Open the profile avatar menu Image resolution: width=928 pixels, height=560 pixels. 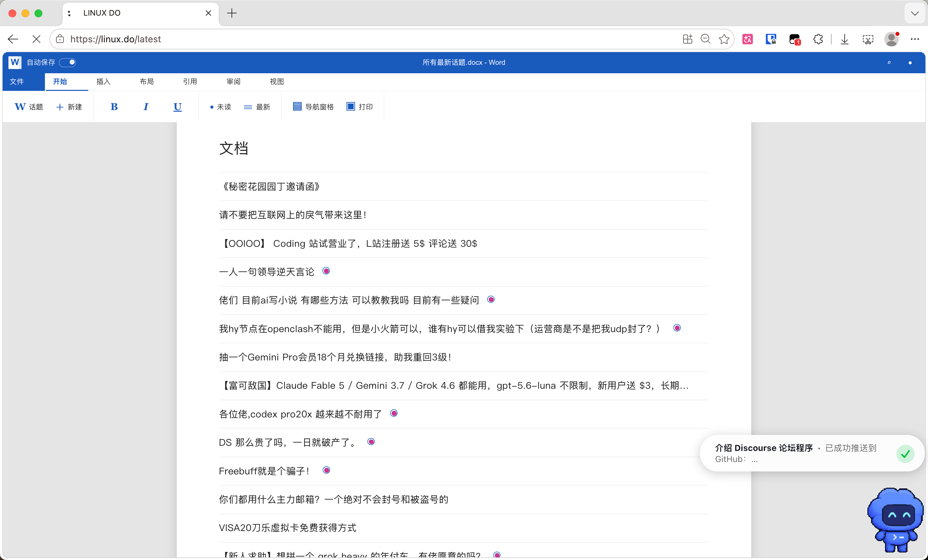(x=892, y=39)
